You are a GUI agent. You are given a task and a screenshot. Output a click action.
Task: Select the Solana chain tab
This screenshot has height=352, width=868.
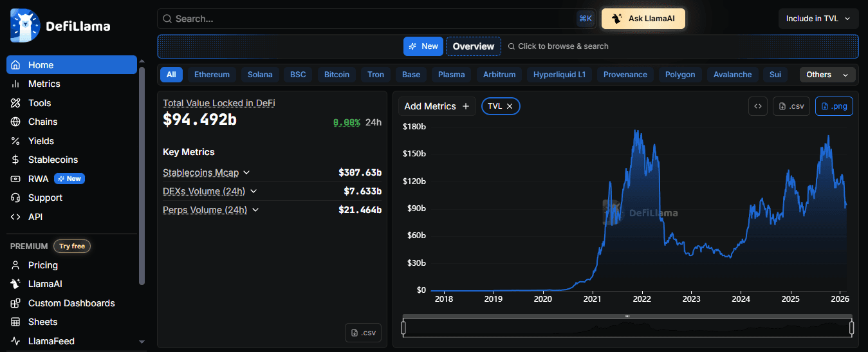click(260, 75)
